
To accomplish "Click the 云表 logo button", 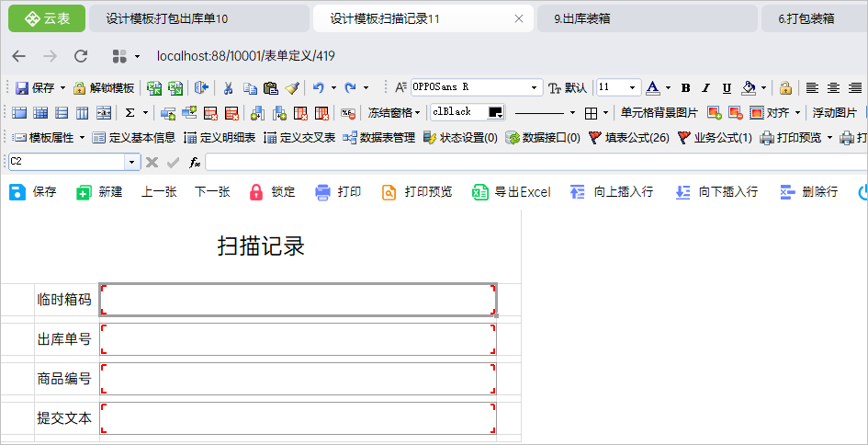I will 47,18.
